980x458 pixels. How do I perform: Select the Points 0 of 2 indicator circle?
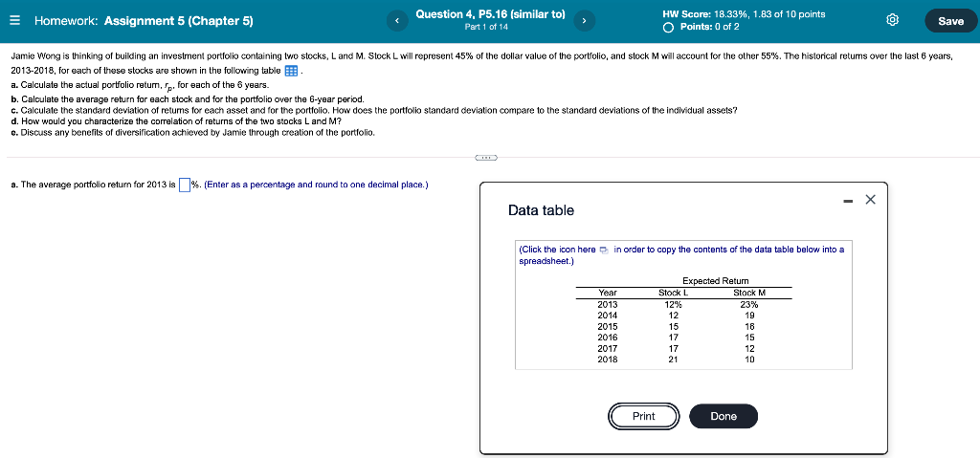point(669,27)
